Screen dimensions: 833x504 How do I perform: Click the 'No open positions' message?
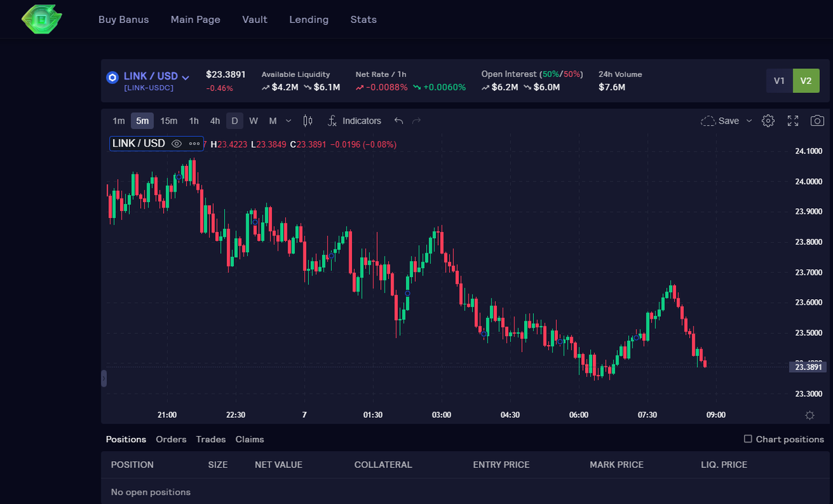[151, 492]
